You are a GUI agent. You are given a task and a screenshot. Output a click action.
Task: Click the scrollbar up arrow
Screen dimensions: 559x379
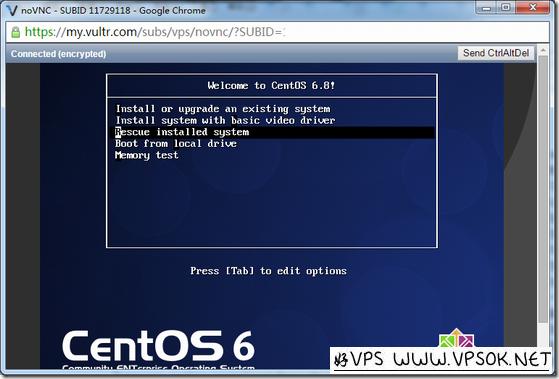[x=543, y=50]
